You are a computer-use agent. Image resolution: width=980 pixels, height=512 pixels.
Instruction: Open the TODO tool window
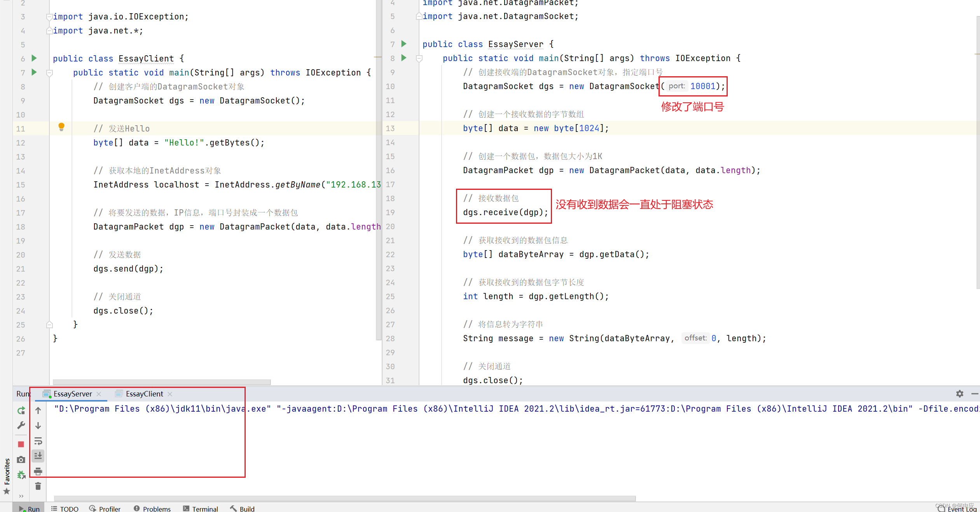tap(65, 508)
